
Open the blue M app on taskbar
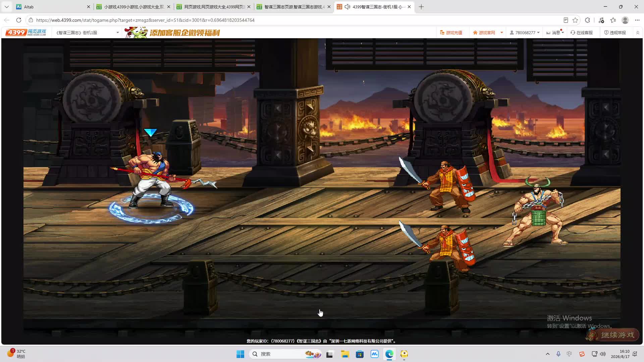(374, 354)
